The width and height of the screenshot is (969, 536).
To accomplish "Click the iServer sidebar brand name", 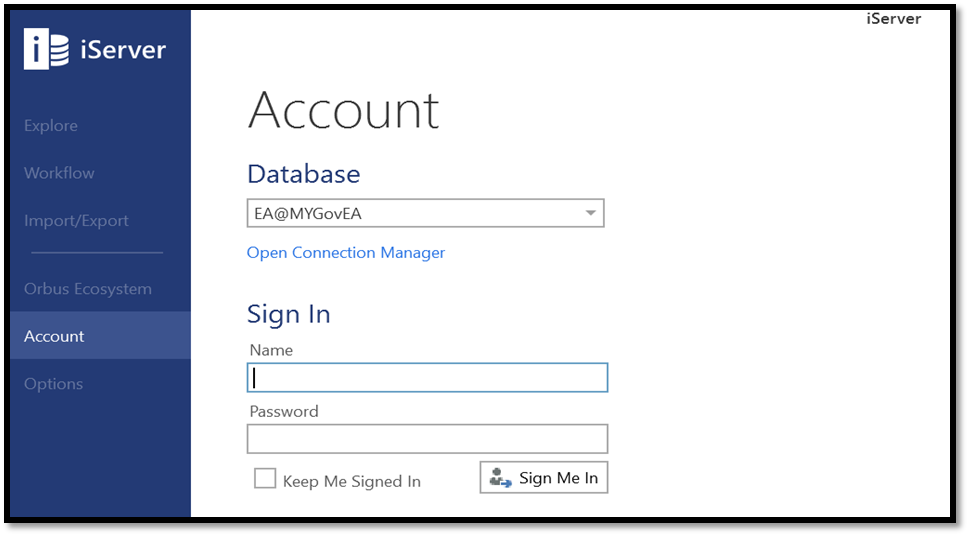I will point(123,49).
